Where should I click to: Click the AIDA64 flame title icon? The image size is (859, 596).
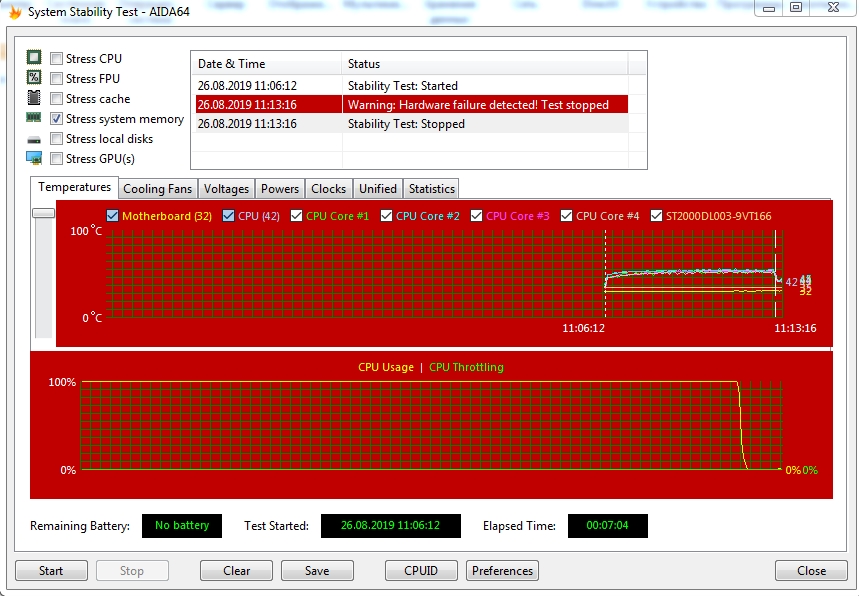tap(15, 12)
